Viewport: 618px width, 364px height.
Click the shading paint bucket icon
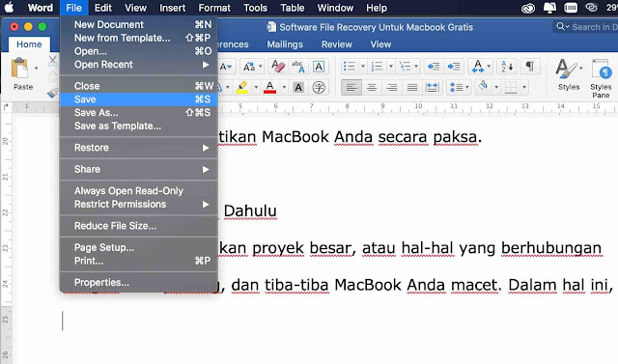pyautogui.click(x=483, y=86)
